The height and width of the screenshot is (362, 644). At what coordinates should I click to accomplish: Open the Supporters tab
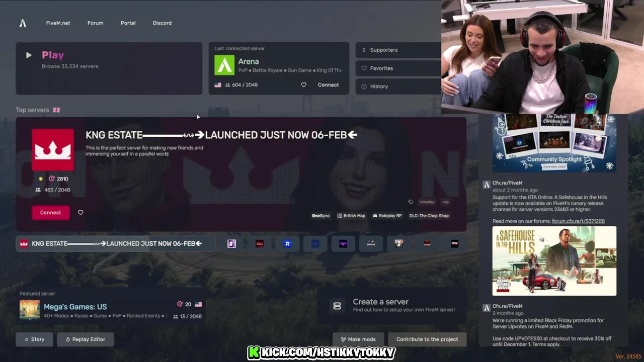[398, 50]
